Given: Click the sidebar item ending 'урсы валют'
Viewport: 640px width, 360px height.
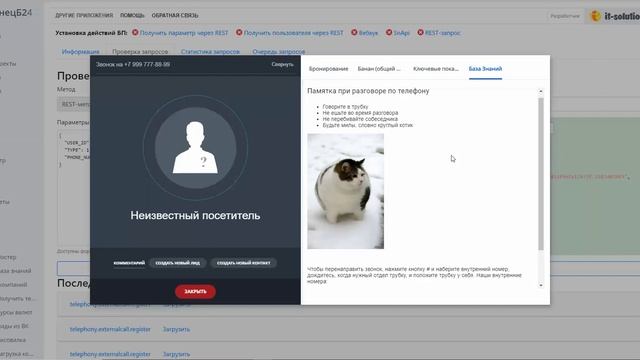Looking at the screenshot, I should 16,313.
